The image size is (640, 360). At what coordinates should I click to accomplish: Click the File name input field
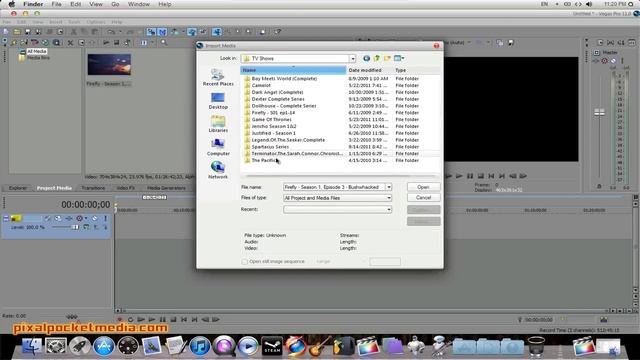(334, 187)
